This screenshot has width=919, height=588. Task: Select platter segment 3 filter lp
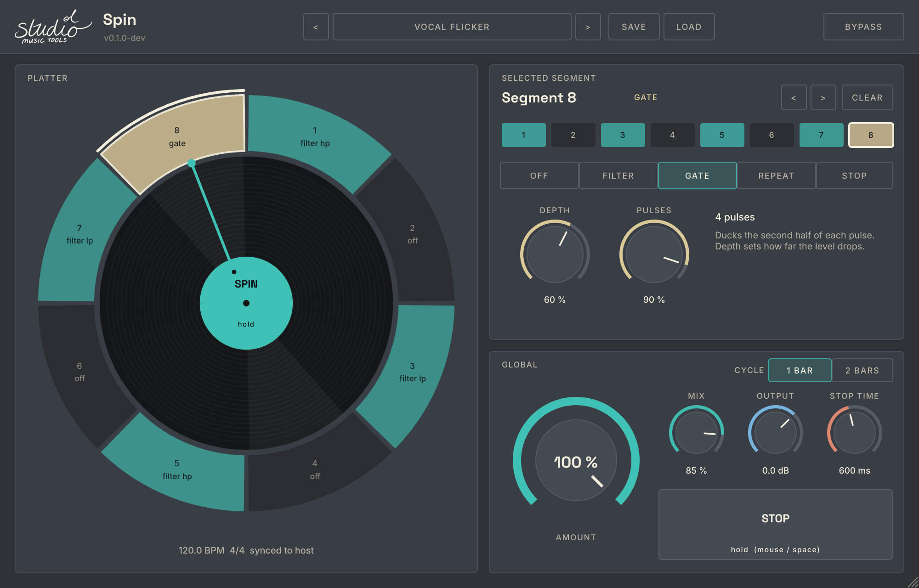(x=412, y=372)
